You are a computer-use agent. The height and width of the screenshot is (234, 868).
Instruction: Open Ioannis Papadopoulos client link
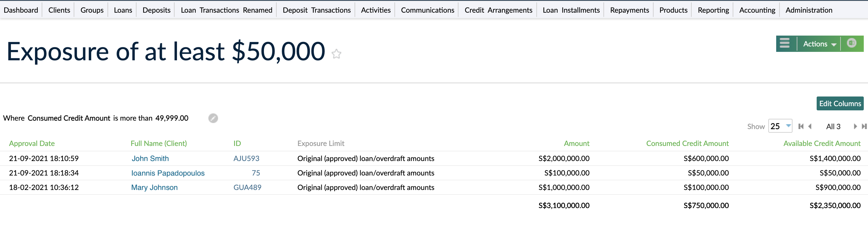click(x=168, y=173)
